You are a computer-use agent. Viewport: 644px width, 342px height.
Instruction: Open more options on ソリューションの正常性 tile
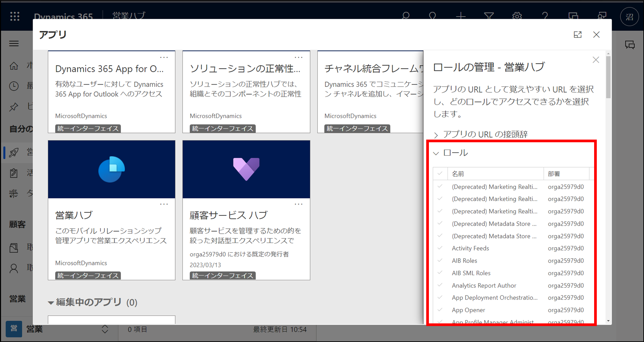299,57
